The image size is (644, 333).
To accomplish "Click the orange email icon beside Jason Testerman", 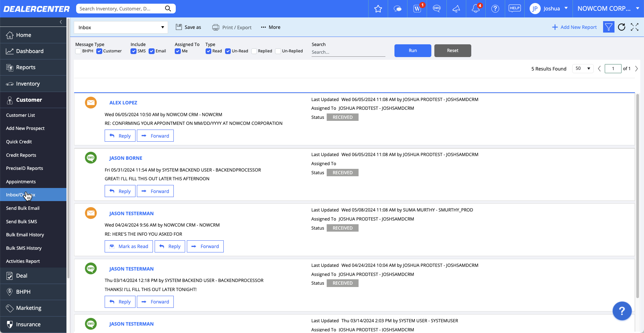I will [91, 213].
